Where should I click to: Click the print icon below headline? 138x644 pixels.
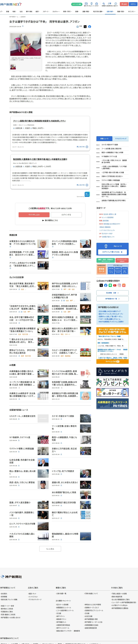(x=78, y=27)
